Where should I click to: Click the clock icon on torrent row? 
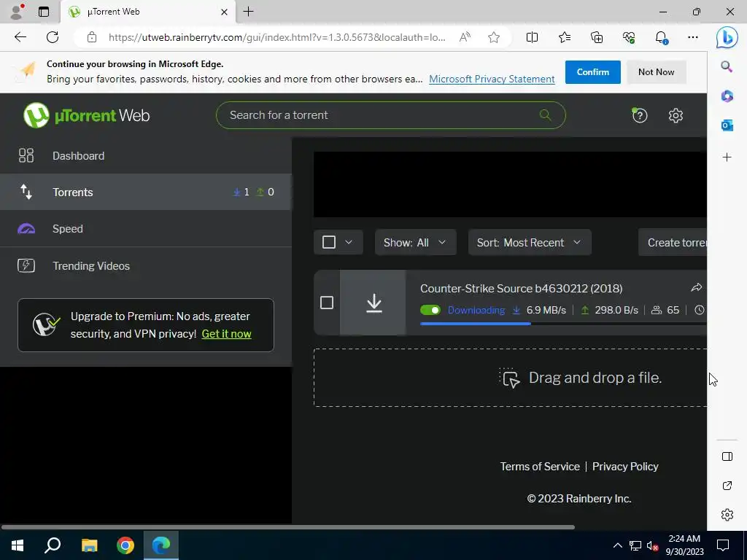pyautogui.click(x=699, y=310)
